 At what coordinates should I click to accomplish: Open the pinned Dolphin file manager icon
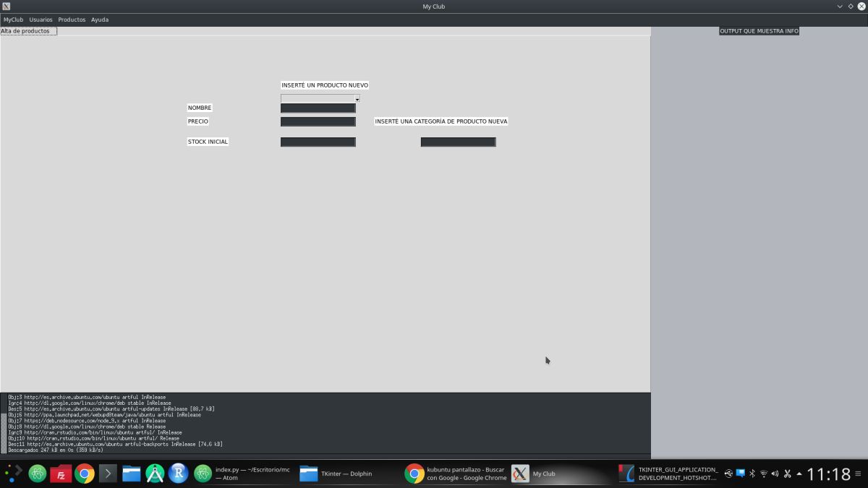point(131,474)
